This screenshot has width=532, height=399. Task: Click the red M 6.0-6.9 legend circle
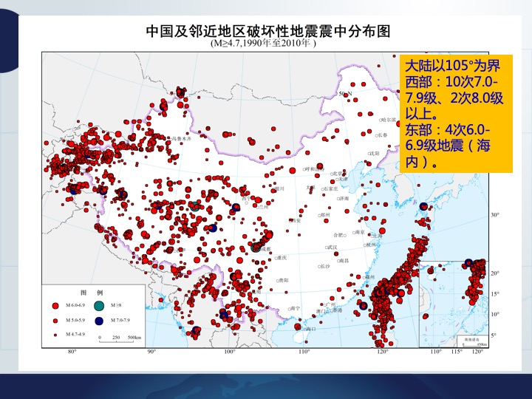click(55, 305)
